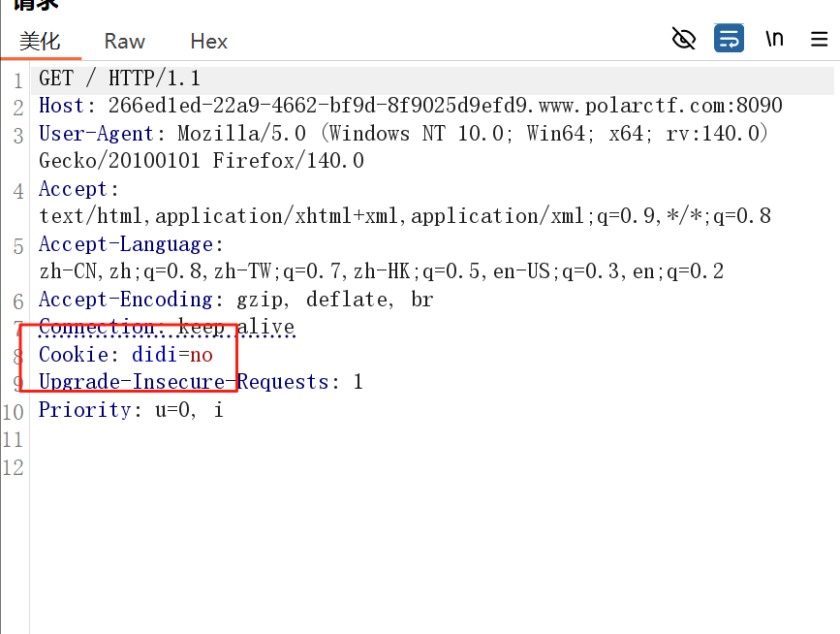Viewport: 840px width, 634px height.
Task: Click the text/html,application/xhtml+xml accept value
Action: [405, 216]
